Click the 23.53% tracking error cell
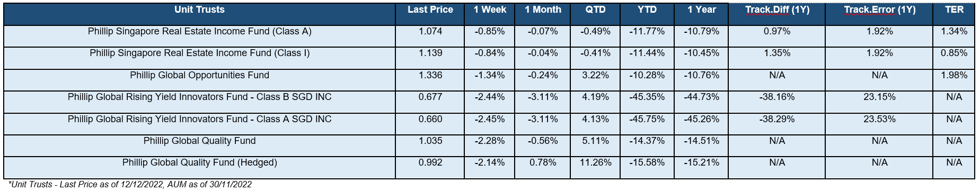 [879, 119]
